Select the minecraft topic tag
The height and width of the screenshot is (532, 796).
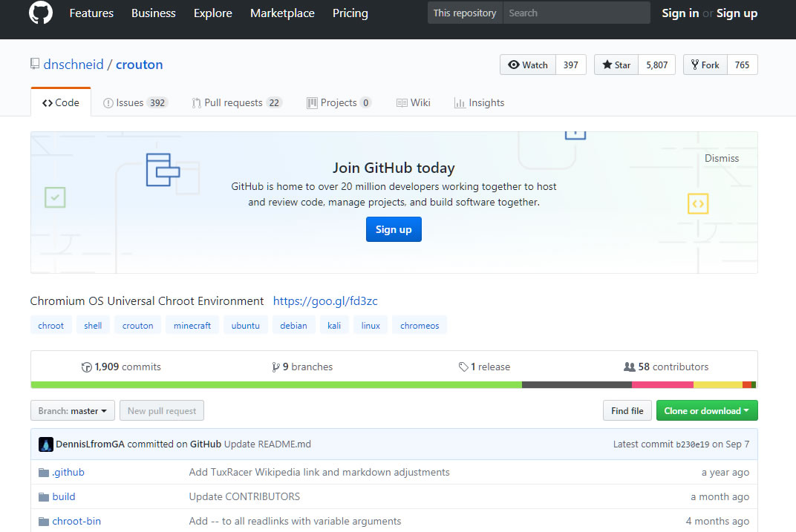coord(192,326)
